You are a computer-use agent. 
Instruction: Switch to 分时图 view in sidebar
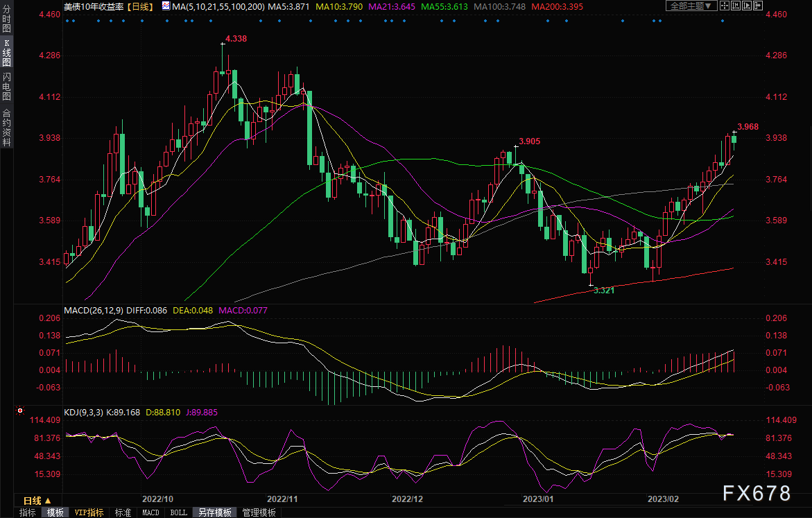coord(7,19)
